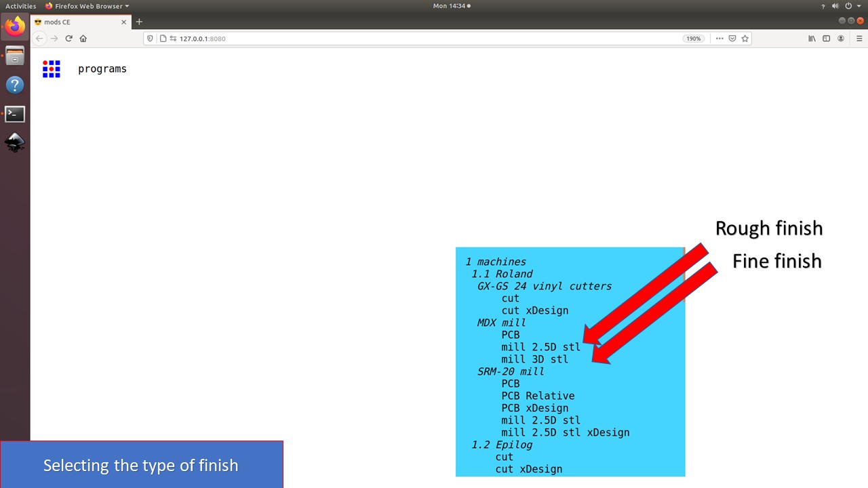
Task: Choose cut under GX-GS 24 vinyl cutters
Action: point(511,298)
